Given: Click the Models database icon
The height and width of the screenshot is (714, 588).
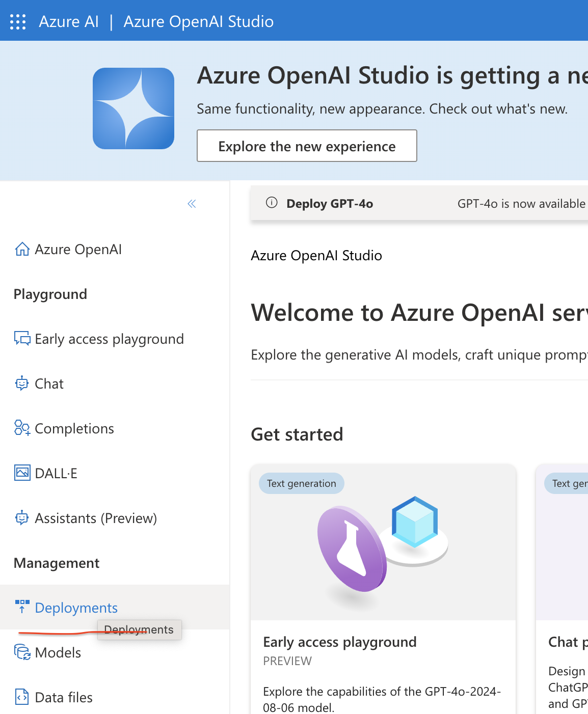Looking at the screenshot, I should click(22, 652).
